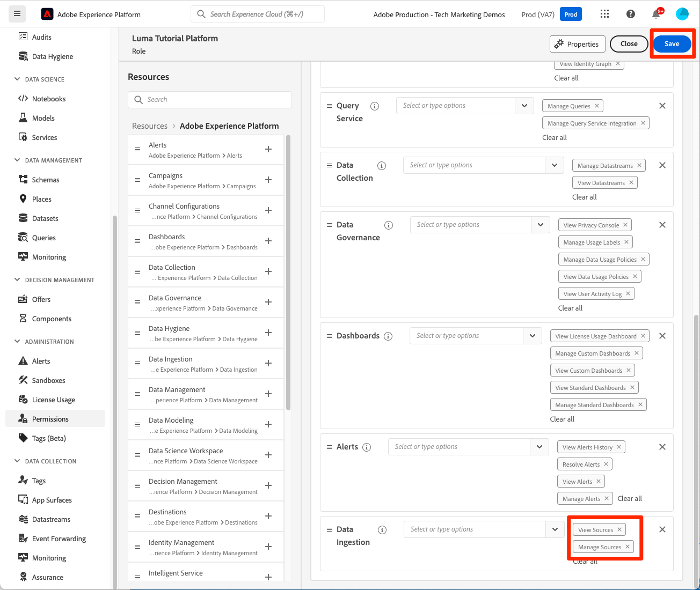
Task: Clear all Data Governance permissions
Action: 570,308
